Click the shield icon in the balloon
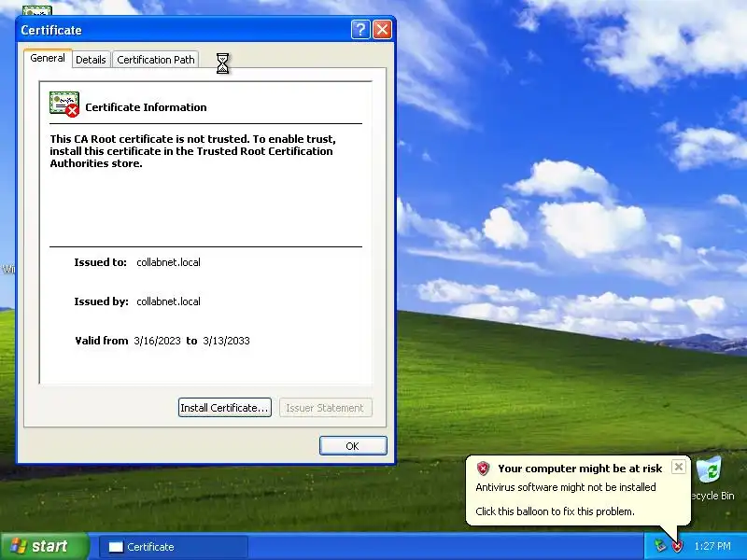 tap(483, 469)
